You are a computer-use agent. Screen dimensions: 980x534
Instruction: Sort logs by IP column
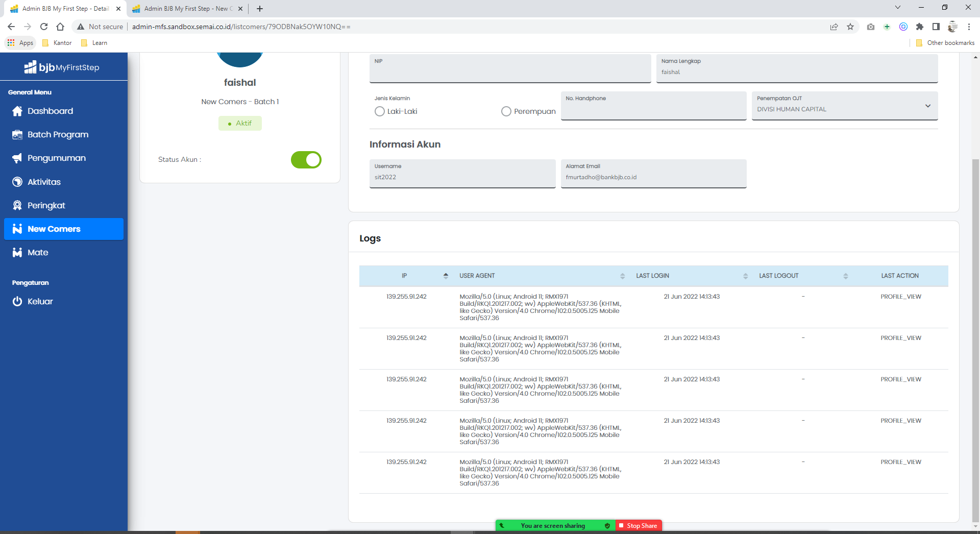pyautogui.click(x=446, y=276)
